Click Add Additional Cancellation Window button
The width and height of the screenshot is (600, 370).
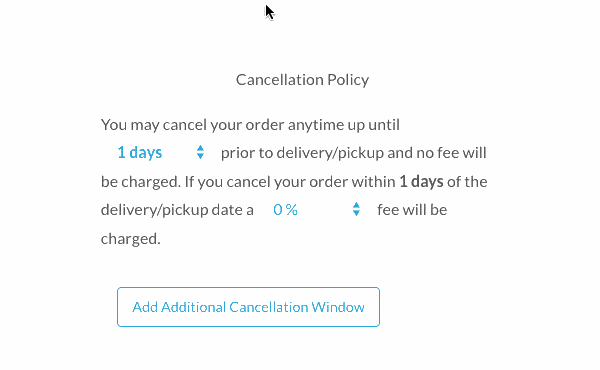248,307
